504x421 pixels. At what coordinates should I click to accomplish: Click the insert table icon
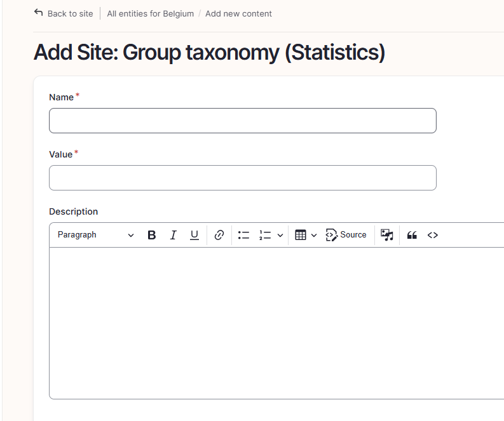click(x=301, y=235)
